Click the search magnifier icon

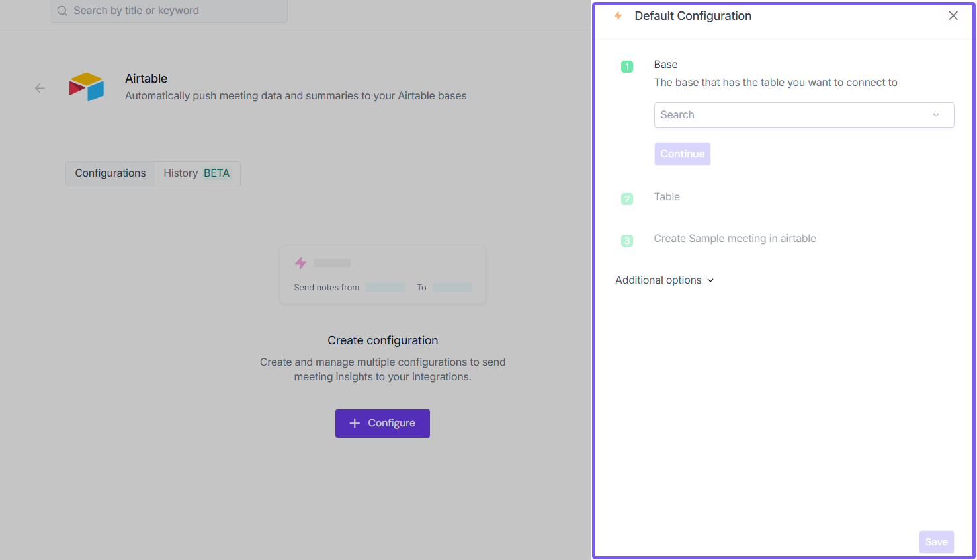click(x=62, y=11)
